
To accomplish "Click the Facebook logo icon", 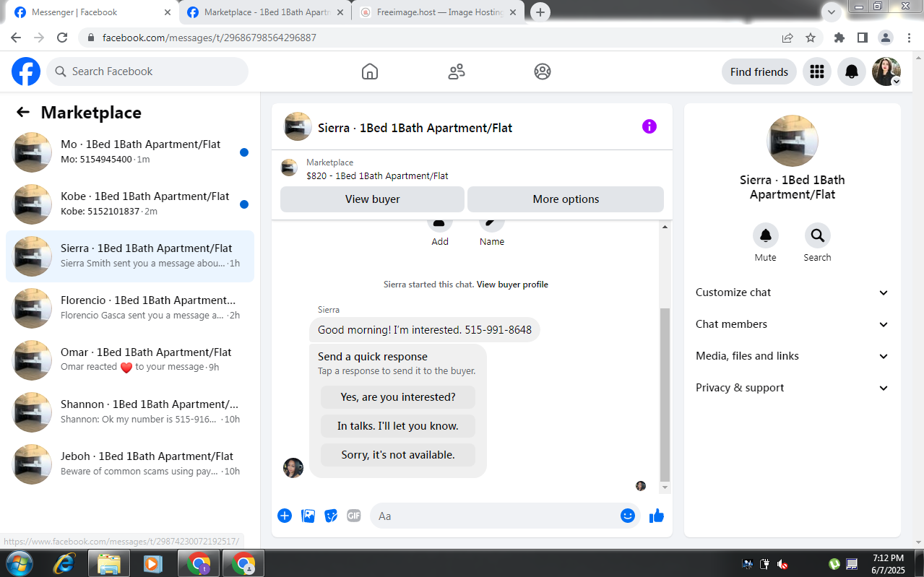I will point(26,71).
